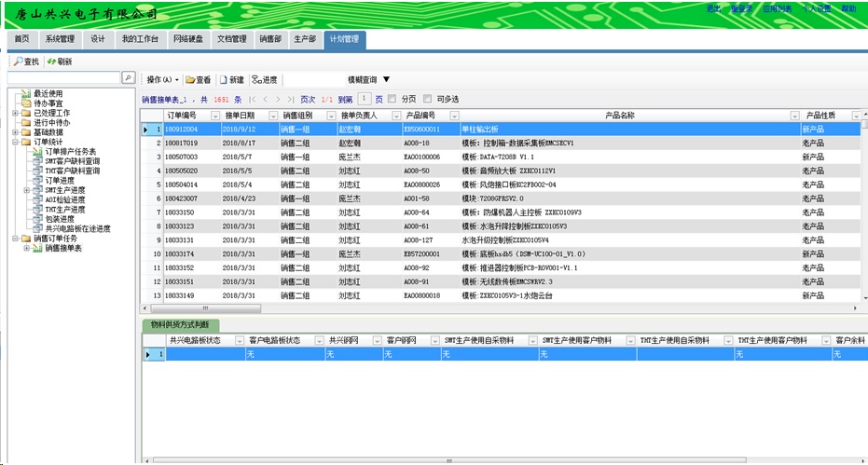Screen dimensions: 868x465
Task: Select 订单排产任务表 in the tree
Action: 70,151
